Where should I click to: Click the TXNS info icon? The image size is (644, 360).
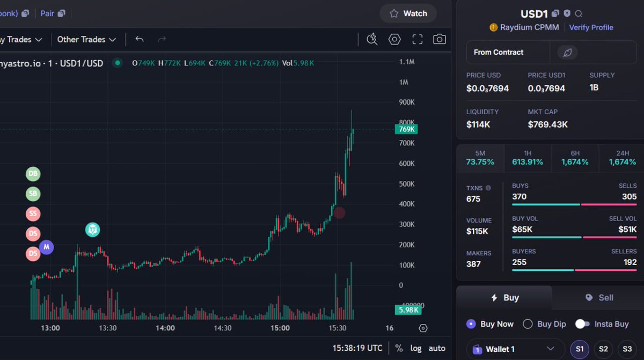488,188
